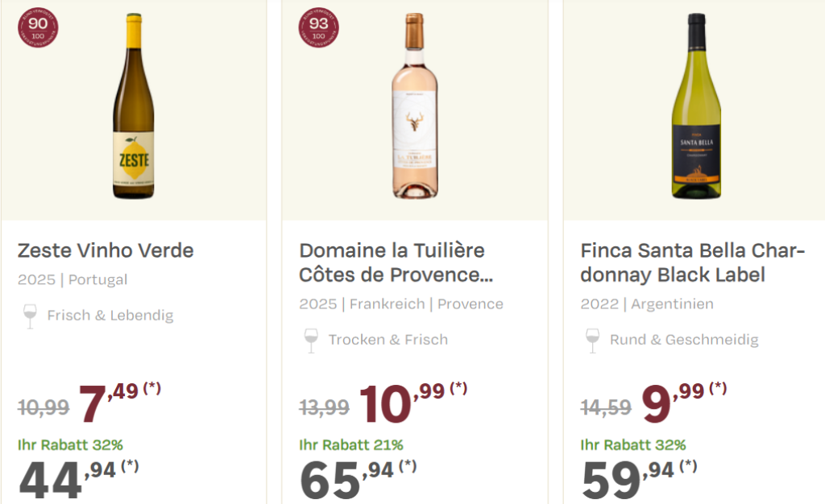Screen dimensions: 825x504
Task: Click the 93-point rating badge
Action: 319,28
